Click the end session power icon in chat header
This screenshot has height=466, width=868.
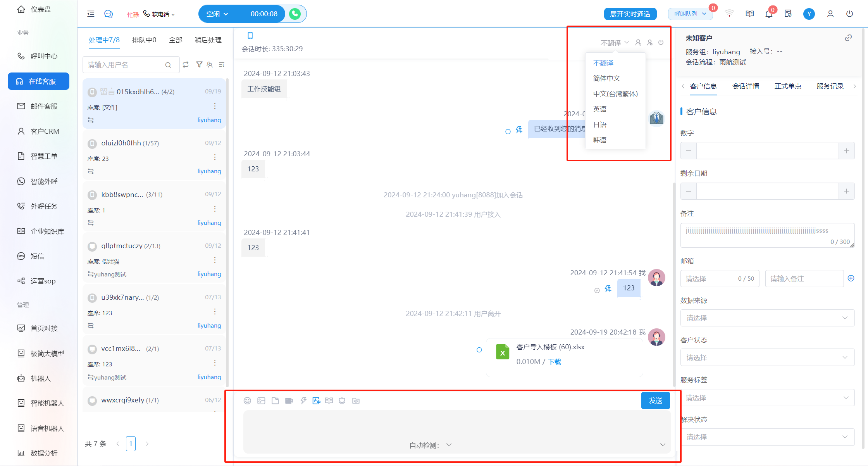point(661,43)
